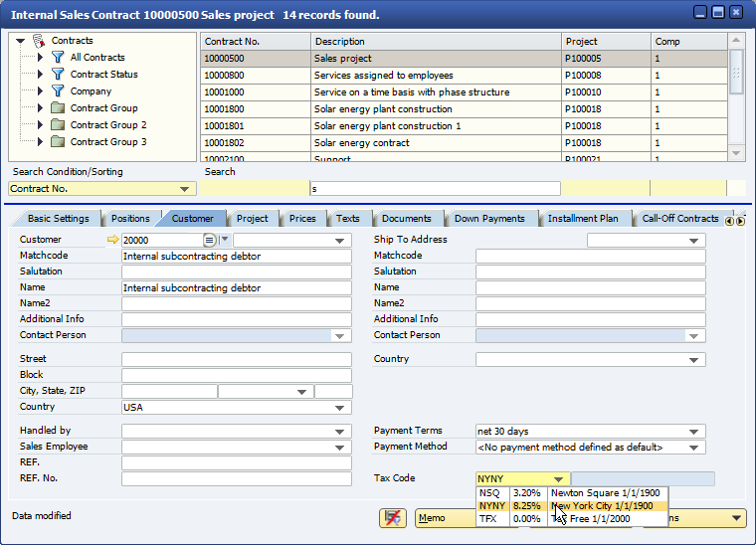This screenshot has height=545, width=756.
Task: Open the Sales Employee dropdown
Action: tap(339, 448)
